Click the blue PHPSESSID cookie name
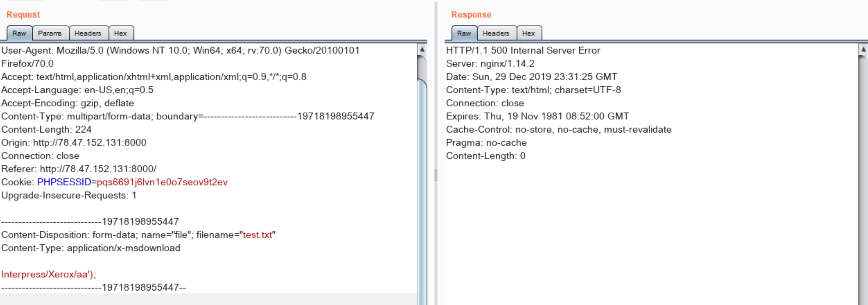The height and width of the screenshot is (305, 868). [64, 182]
